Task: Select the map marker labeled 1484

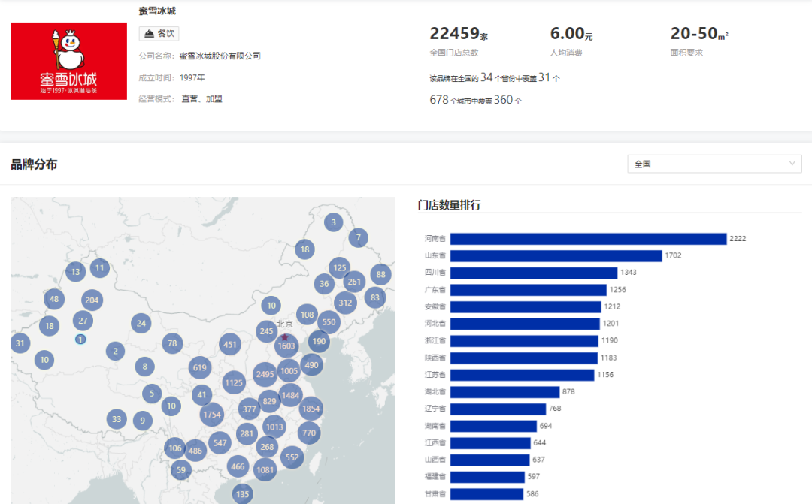Action: click(290, 395)
